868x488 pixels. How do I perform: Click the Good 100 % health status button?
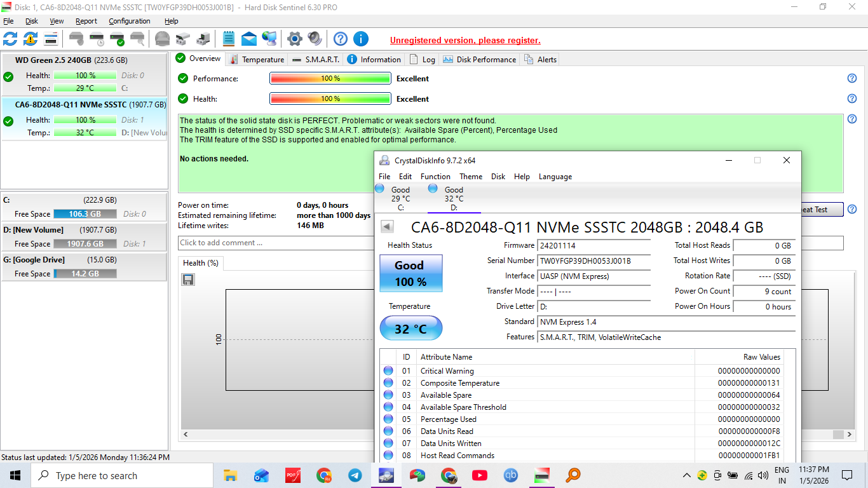coord(410,273)
